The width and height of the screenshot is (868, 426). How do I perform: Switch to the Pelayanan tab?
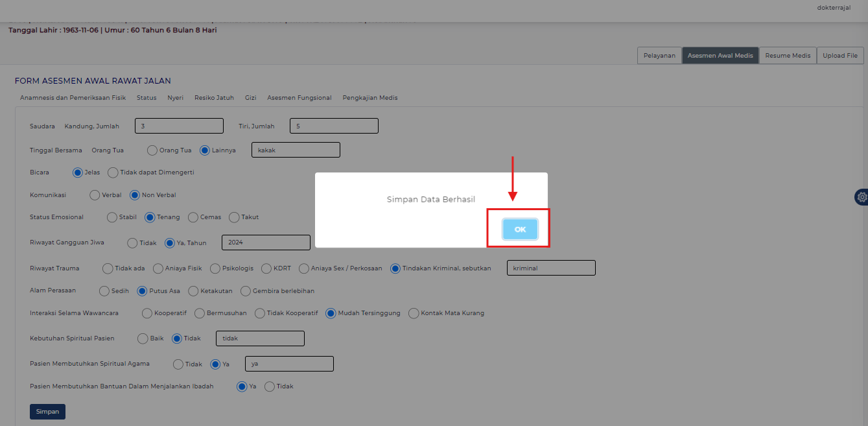pyautogui.click(x=659, y=56)
